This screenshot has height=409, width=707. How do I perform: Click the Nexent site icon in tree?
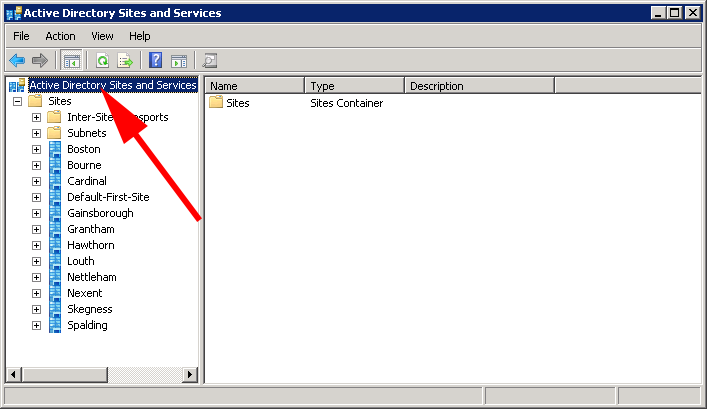pyautogui.click(x=55, y=293)
